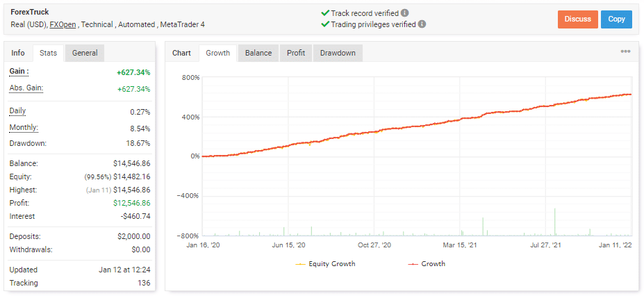Switch to the Info tab
Viewport: 644px width, 296px height.
[18, 53]
